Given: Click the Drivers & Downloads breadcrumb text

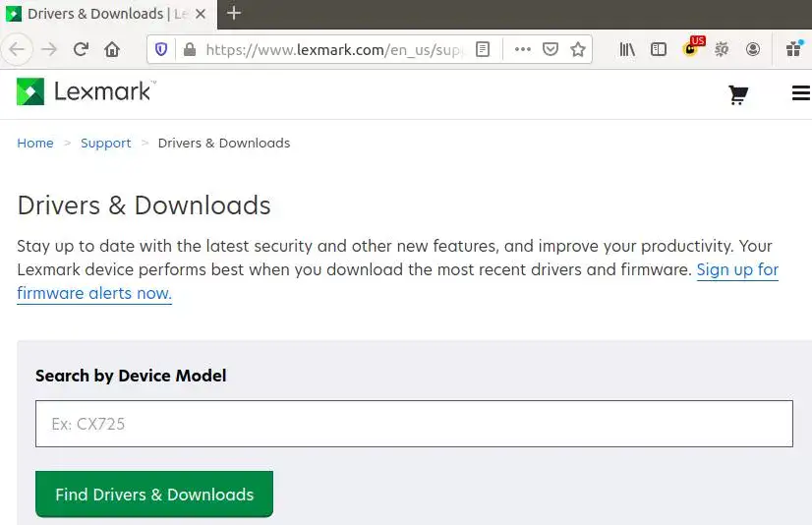Looking at the screenshot, I should [224, 143].
